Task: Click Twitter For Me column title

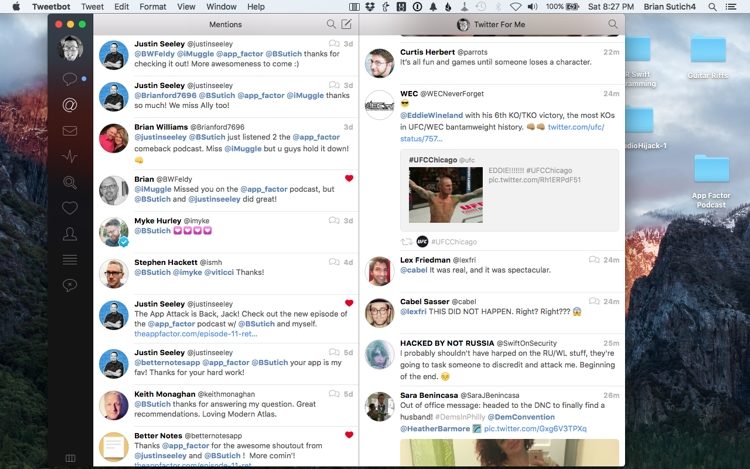Action: 499,24
